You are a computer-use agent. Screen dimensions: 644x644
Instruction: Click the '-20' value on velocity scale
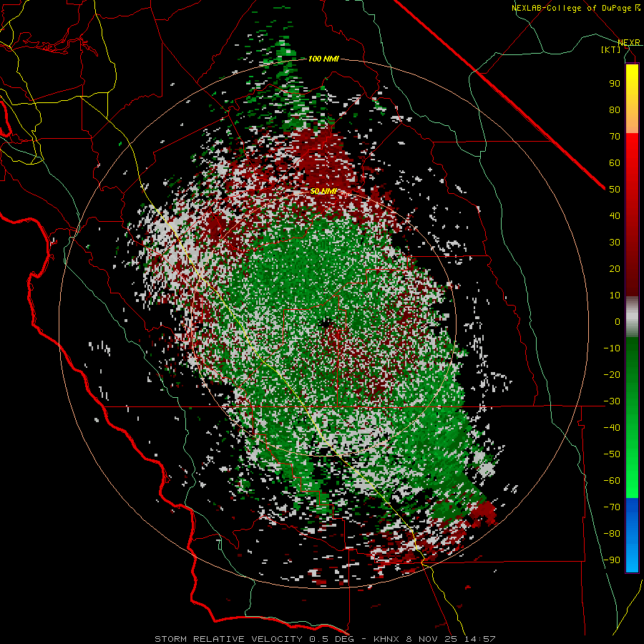coord(612,374)
